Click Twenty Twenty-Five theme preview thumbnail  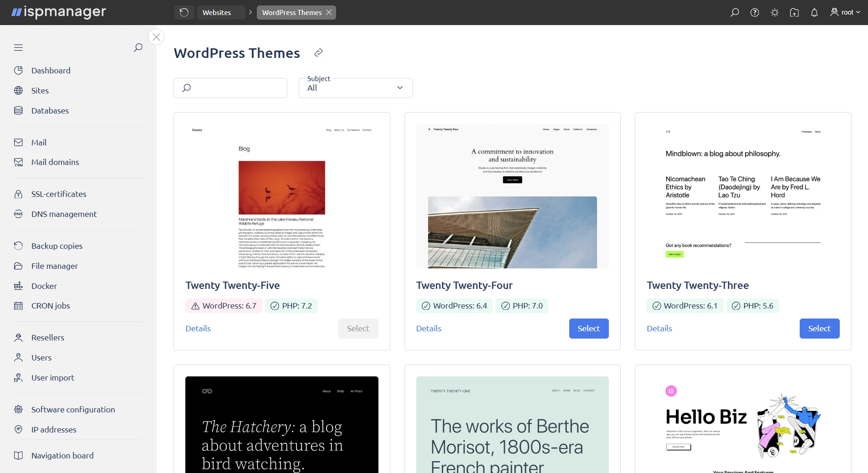pos(282,196)
